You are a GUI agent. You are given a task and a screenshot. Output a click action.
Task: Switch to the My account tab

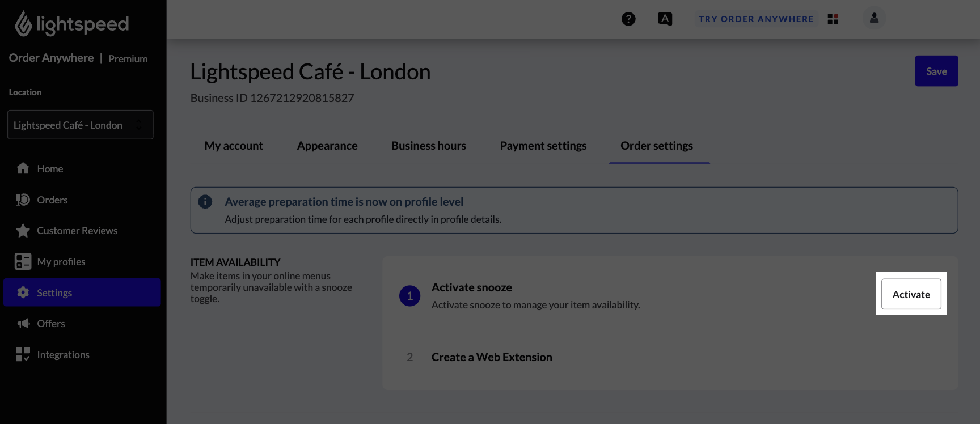[234, 146]
